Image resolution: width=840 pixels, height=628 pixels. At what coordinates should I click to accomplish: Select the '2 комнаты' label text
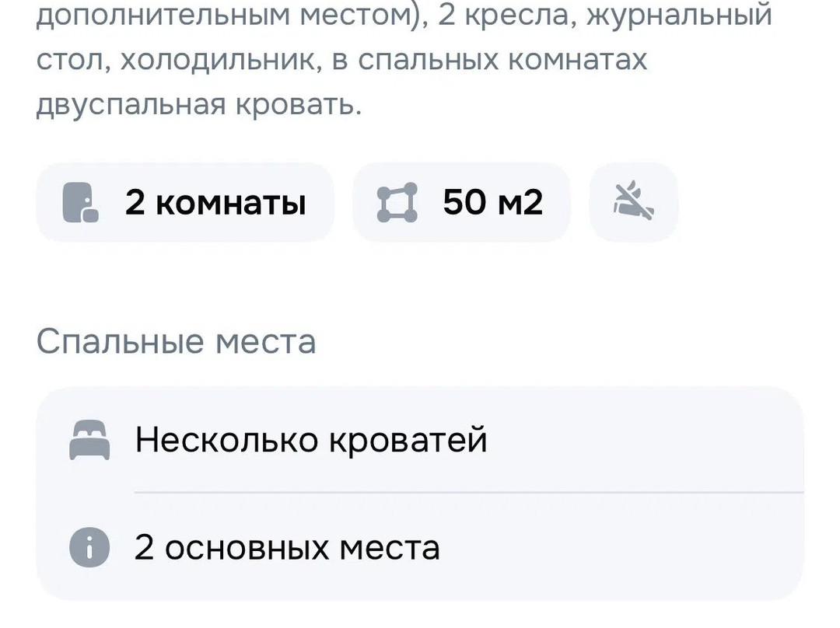[x=215, y=202]
